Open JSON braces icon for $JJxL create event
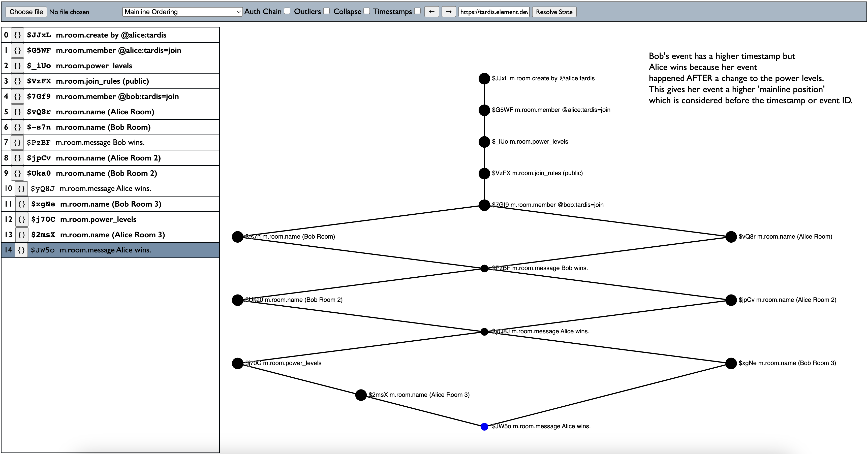Image resolution: width=868 pixels, height=454 pixels. 18,35
